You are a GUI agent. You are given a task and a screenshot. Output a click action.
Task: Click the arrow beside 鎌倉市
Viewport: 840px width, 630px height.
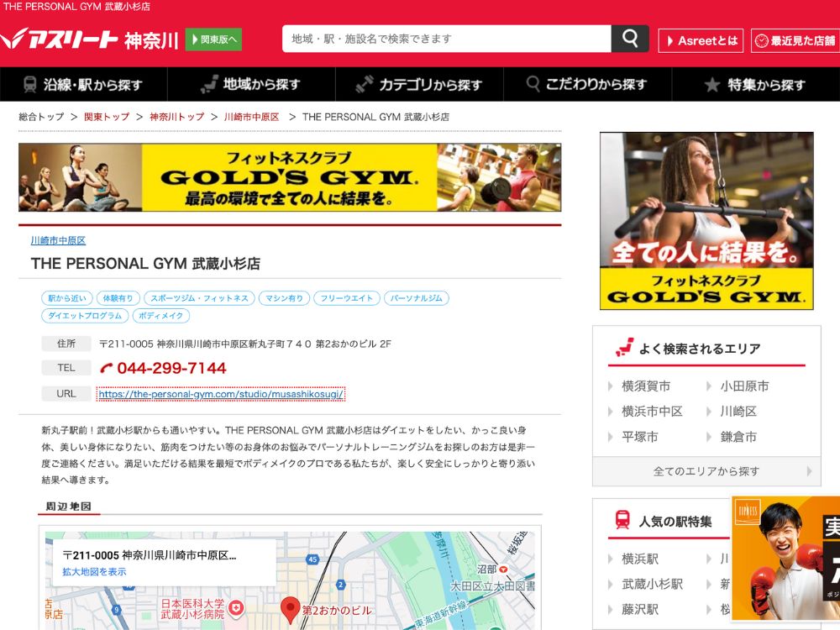709,437
